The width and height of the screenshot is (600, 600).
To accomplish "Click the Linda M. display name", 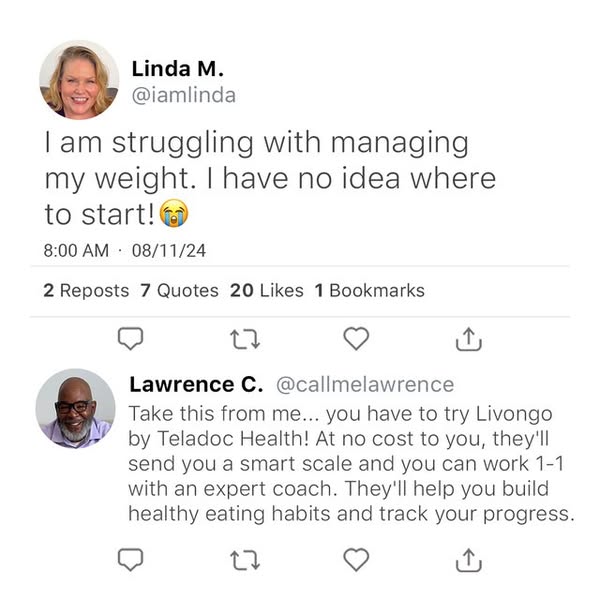I will (178, 69).
